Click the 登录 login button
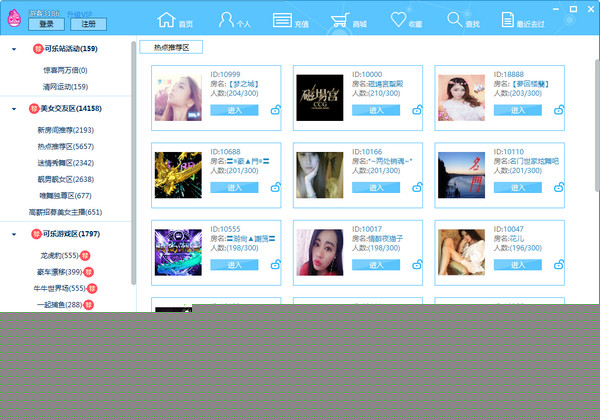Viewport: 600px width, 420px height. [46, 24]
